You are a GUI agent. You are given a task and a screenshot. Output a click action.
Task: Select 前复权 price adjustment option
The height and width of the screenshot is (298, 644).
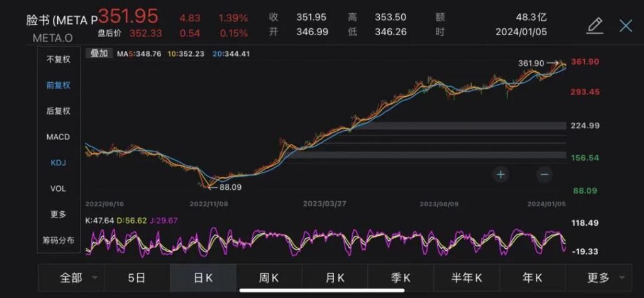(58, 85)
